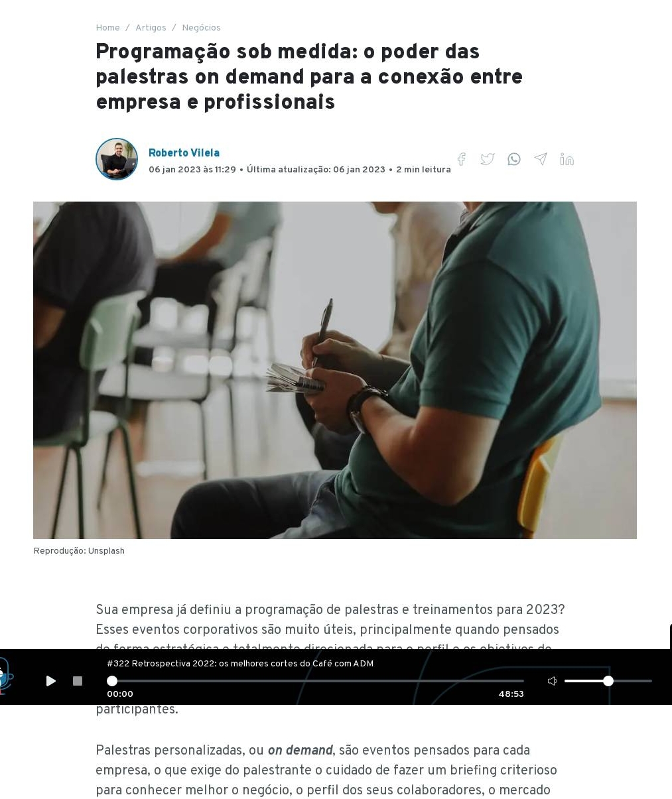
Task: Open the Artigos breadcrumb link
Action: click(x=151, y=28)
